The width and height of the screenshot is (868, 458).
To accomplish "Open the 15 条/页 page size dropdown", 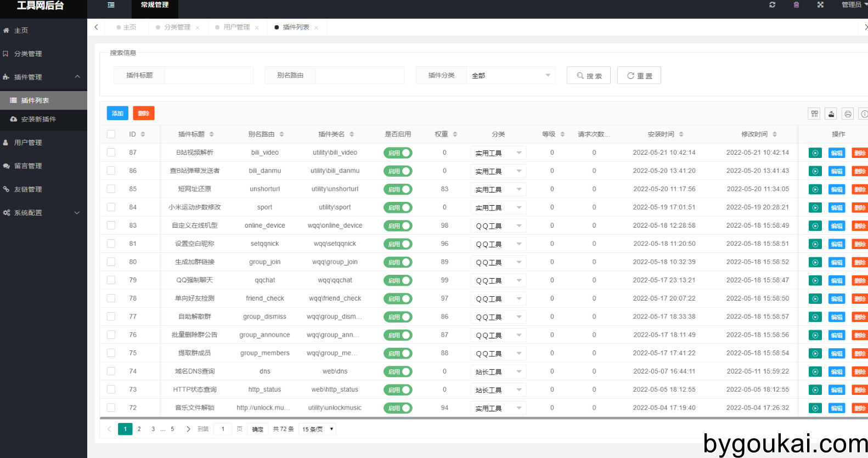I will [318, 429].
